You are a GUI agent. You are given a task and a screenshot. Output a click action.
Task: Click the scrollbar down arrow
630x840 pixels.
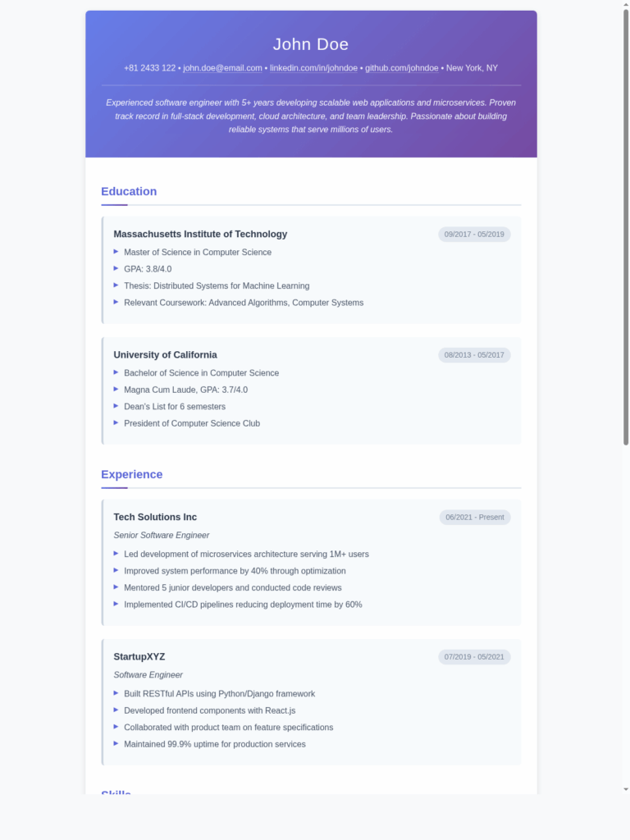coord(626,790)
